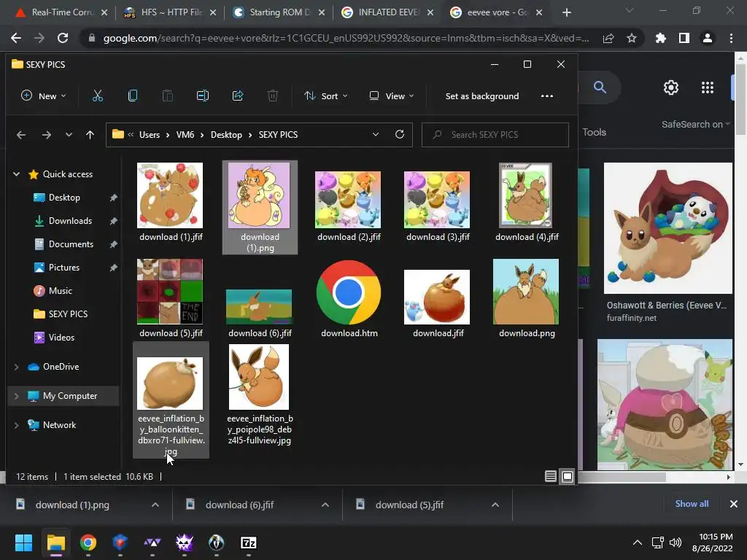Open the View dropdown menu
Viewport: 747px width, 560px height.
392,96
